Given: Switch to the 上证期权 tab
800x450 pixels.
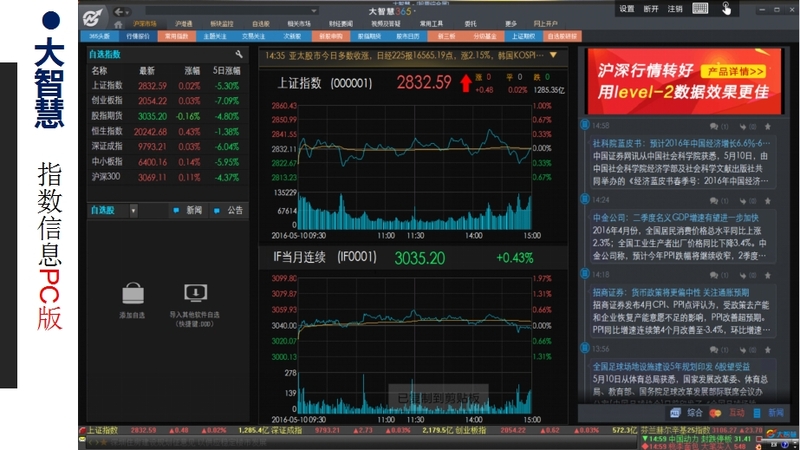Looking at the screenshot, I should pyautogui.click(x=523, y=36).
